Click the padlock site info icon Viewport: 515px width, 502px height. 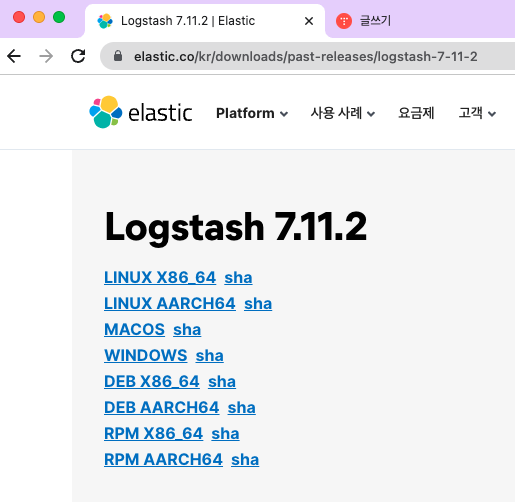pyautogui.click(x=118, y=56)
